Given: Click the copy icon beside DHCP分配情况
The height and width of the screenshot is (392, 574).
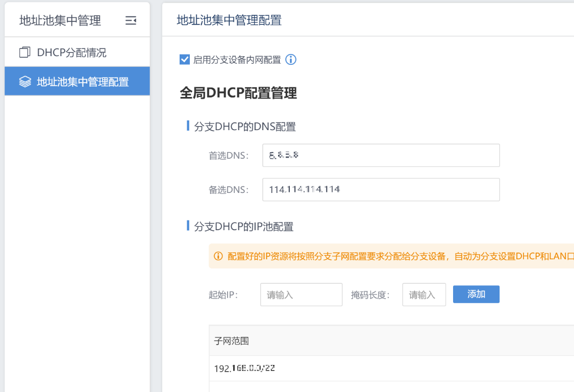Looking at the screenshot, I should point(24,53).
